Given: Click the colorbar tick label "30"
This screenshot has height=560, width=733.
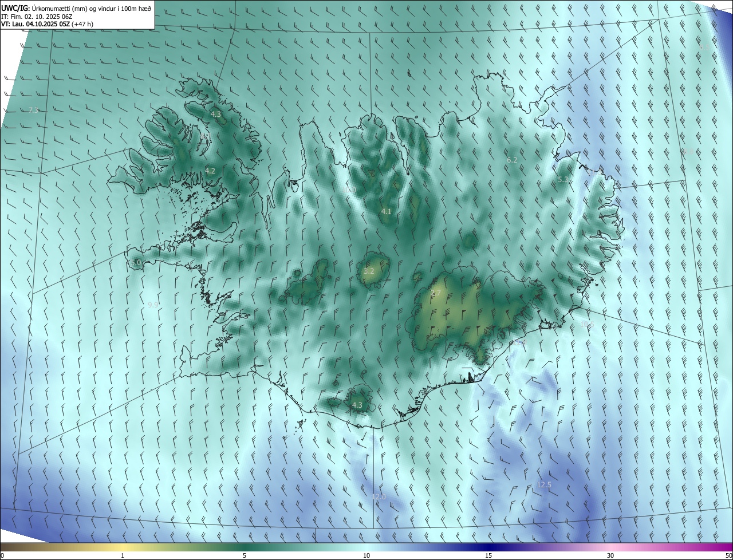Looking at the screenshot, I should pyautogui.click(x=610, y=555).
